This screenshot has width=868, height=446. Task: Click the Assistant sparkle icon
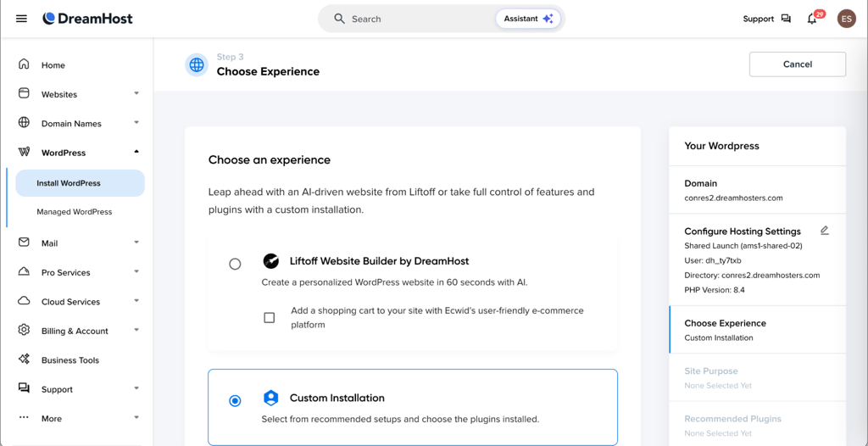tap(548, 19)
